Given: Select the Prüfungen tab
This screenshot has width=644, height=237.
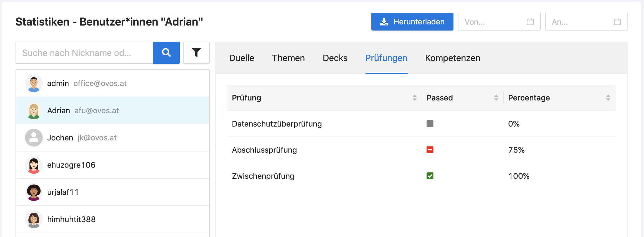Looking at the screenshot, I should tap(386, 58).
